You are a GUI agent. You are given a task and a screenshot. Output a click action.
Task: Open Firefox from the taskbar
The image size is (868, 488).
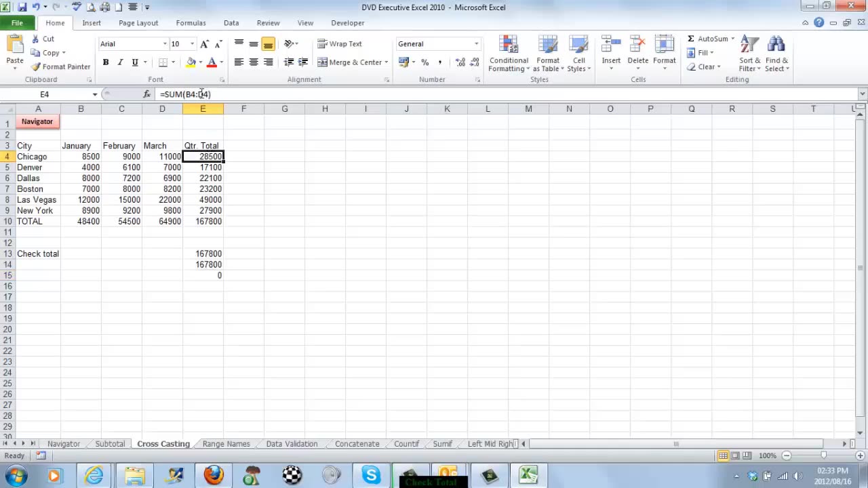click(213, 476)
